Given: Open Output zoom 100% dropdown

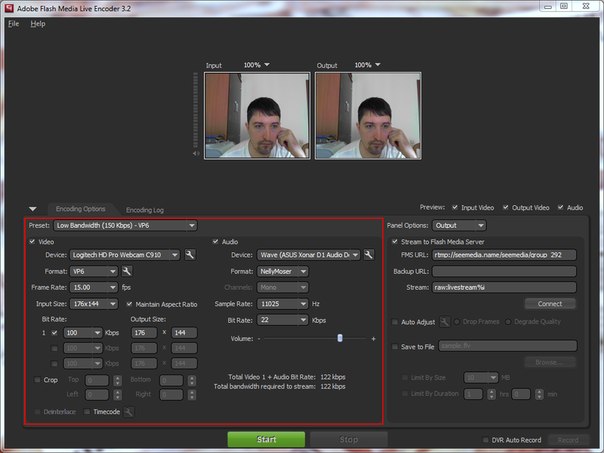Looking at the screenshot, I should [x=367, y=65].
